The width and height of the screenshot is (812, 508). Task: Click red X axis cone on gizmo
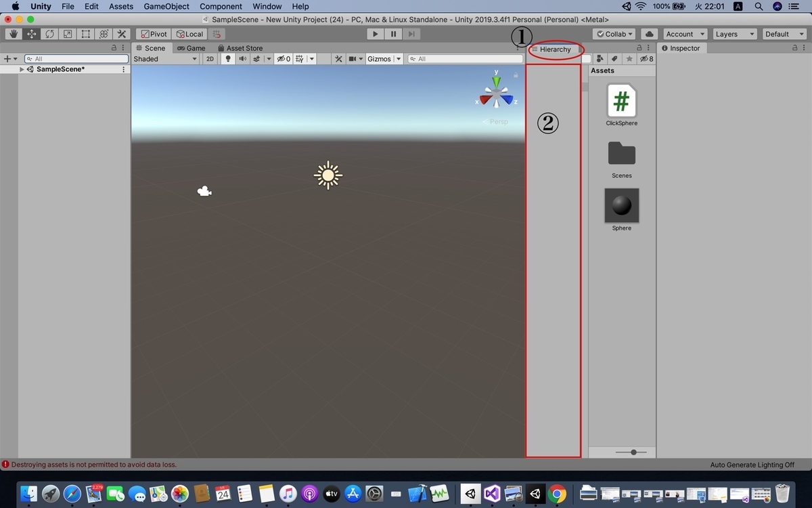click(484, 100)
